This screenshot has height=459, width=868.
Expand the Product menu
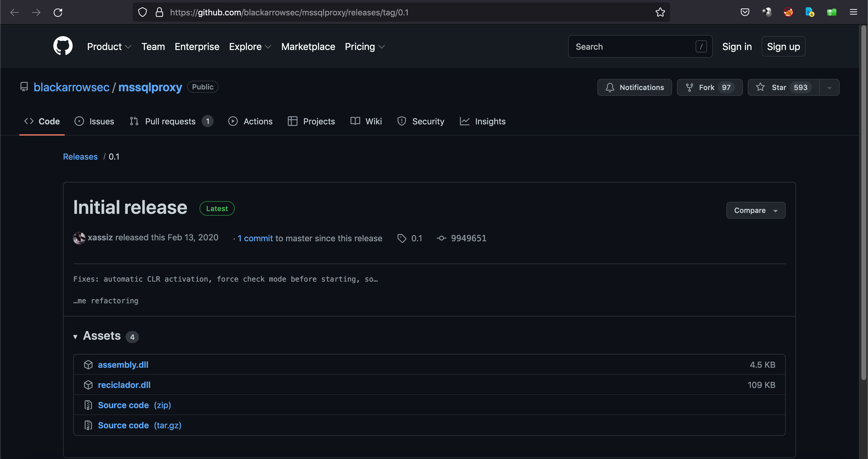click(109, 46)
